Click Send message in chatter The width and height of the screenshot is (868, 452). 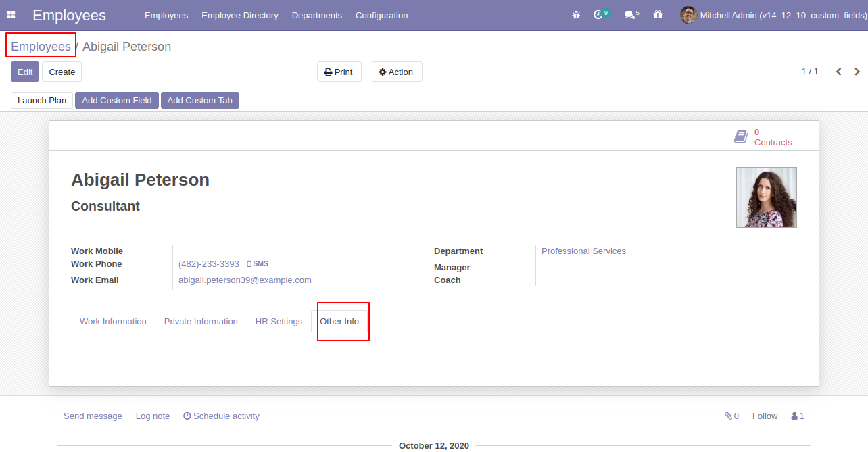tap(93, 416)
